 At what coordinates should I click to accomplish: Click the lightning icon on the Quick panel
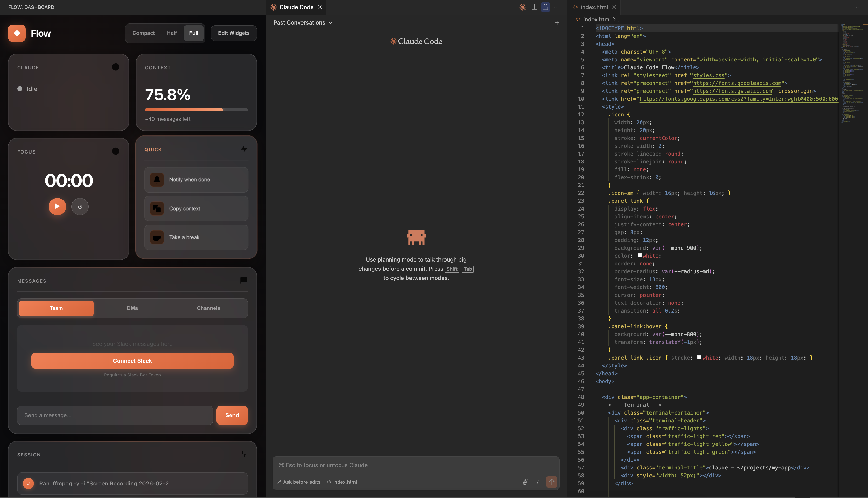click(x=244, y=149)
